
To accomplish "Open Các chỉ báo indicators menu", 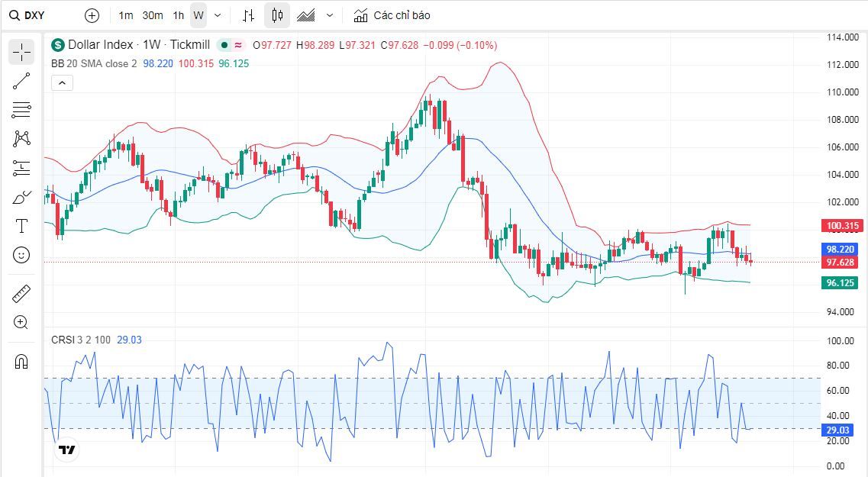I will (x=392, y=15).
